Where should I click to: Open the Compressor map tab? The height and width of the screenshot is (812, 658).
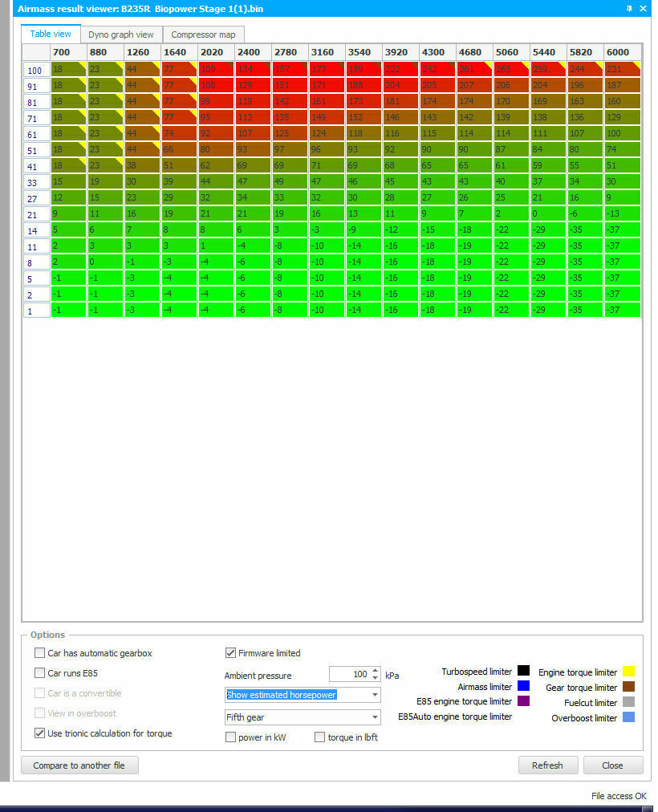coord(203,35)
